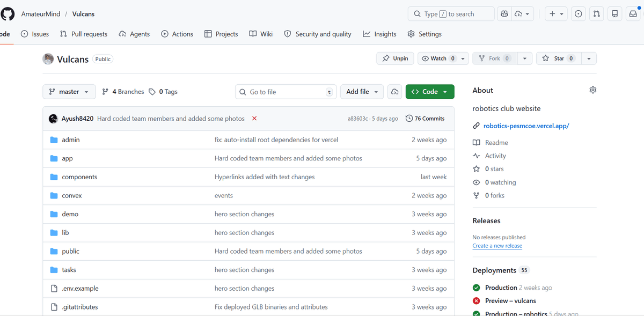Expand the Star lists dropdown arrow
This screenshot has width=644, height=316.
point(589,58)
